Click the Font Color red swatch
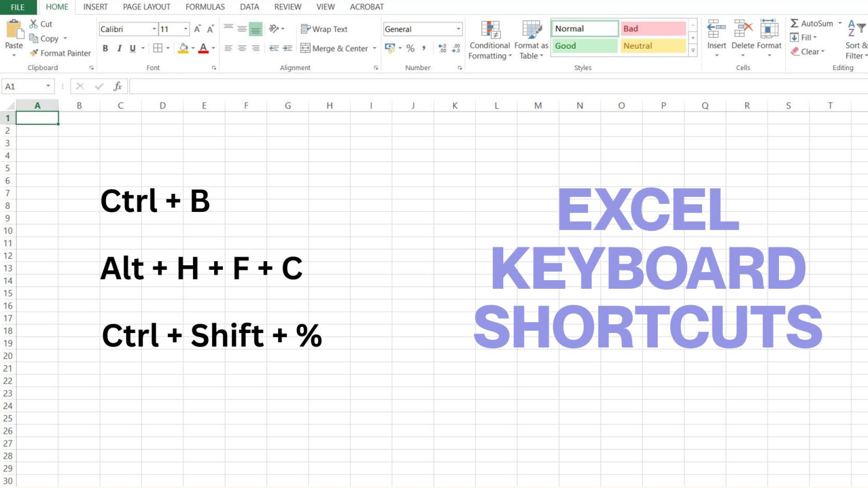868x488 pixels. [204, 52]
